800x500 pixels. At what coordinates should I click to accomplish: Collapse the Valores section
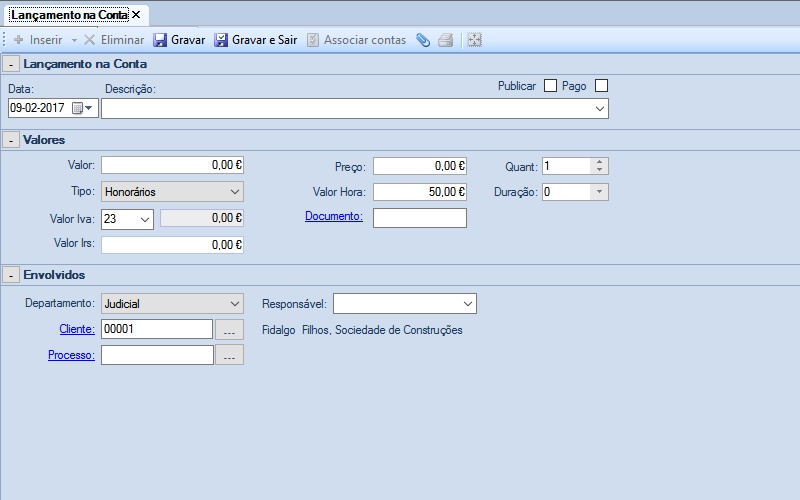(11, 140)
